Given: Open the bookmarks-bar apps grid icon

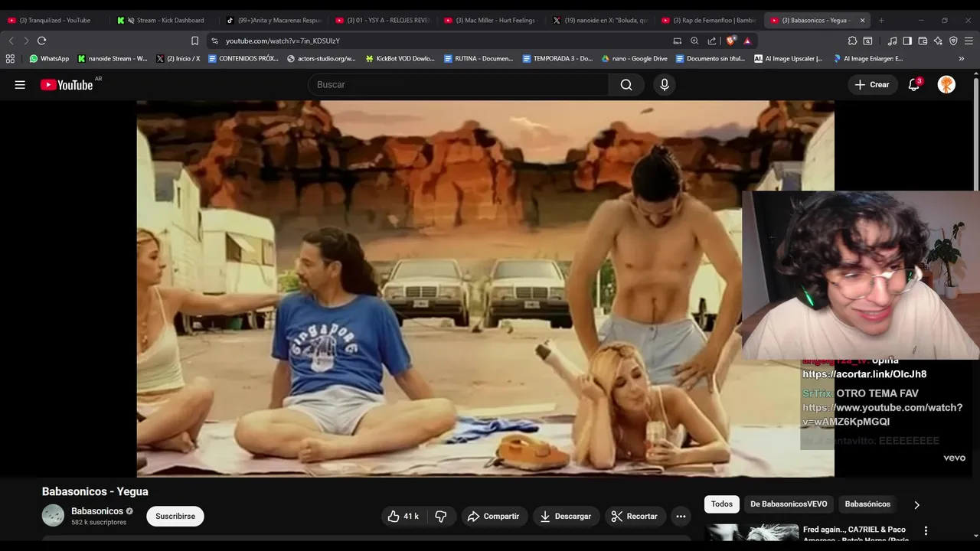Looking at the screenshot, I should pos(10,58).
